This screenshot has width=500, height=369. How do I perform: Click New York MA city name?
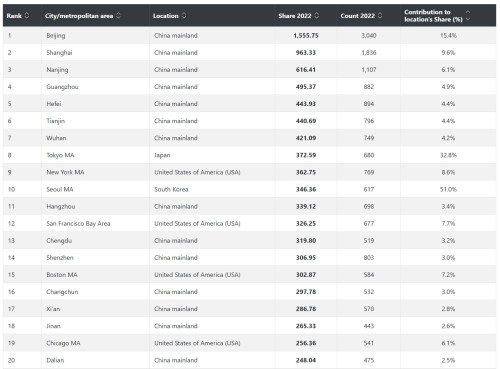point(65,172)
